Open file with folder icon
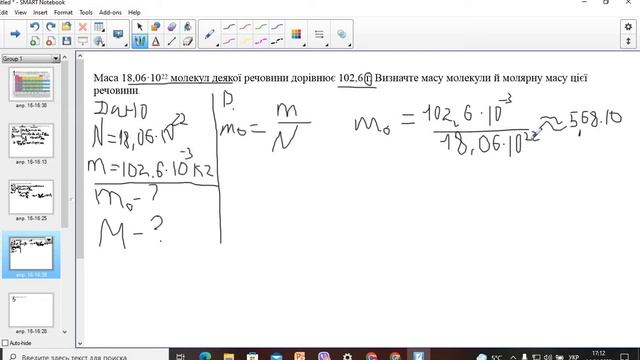This screenshot has width=640, height=360. [x=67, y=27]
